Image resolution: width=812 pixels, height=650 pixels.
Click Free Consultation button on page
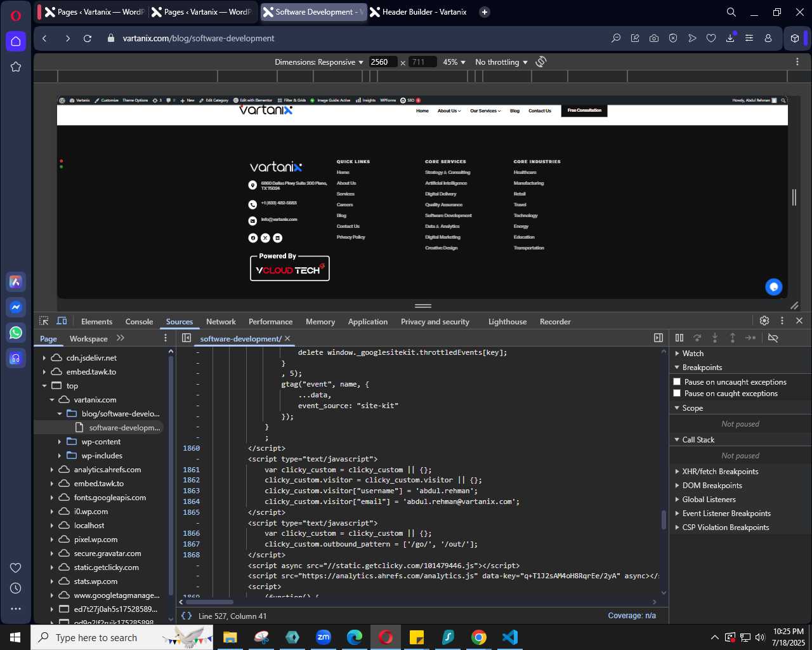tap(584, 110)
